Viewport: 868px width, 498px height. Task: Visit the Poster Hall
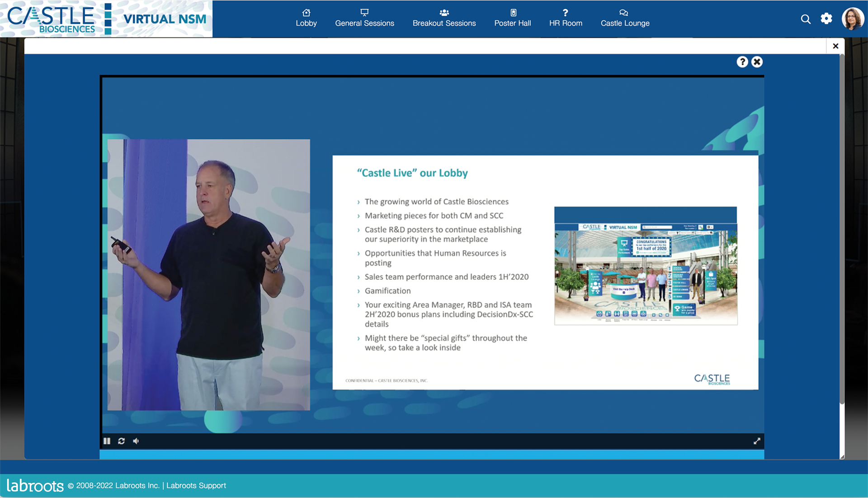(x=512, y=19)
